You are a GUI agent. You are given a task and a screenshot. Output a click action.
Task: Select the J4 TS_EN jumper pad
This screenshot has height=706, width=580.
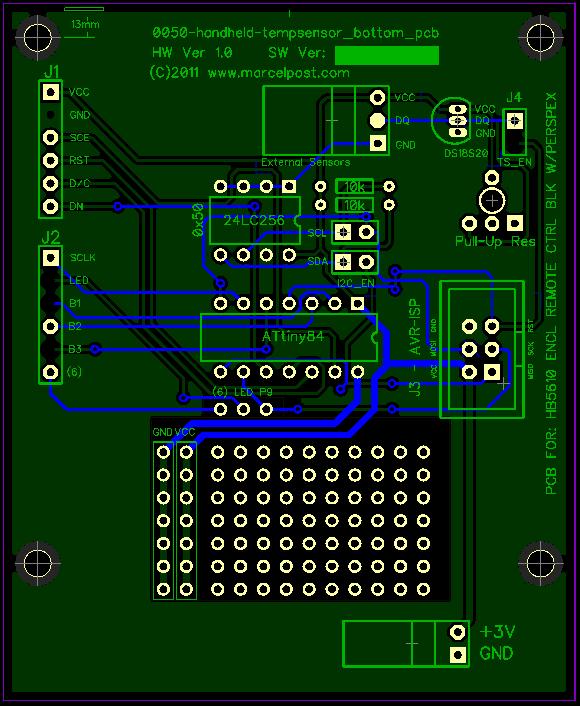tap(514, 120)
